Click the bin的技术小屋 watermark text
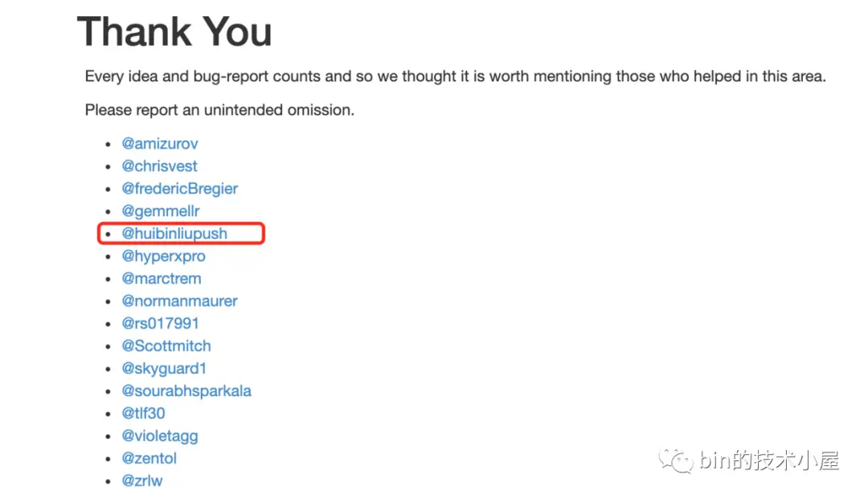 pyautogui.click(x=769, y=461)
